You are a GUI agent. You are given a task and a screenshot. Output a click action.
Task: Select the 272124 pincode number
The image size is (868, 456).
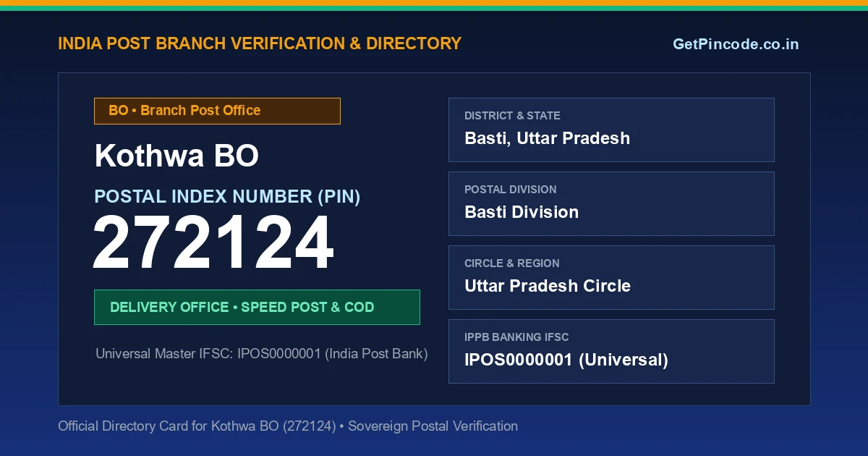pyautogui.click(x=213, y=244)
